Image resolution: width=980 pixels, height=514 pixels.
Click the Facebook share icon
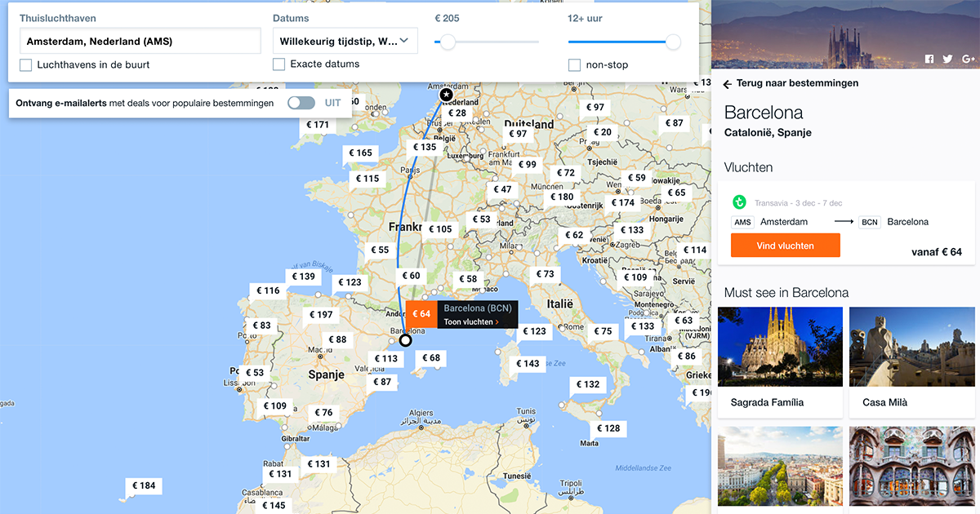(929, 59)
